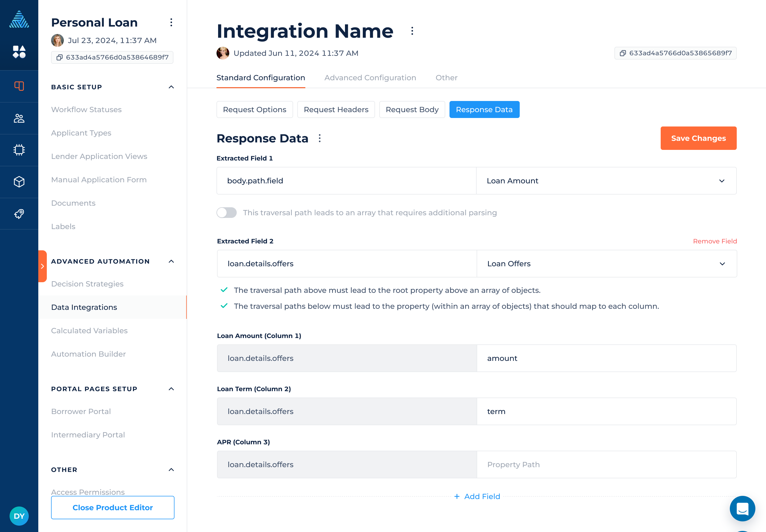Open the chat support bubble icon

coord(742,508)
